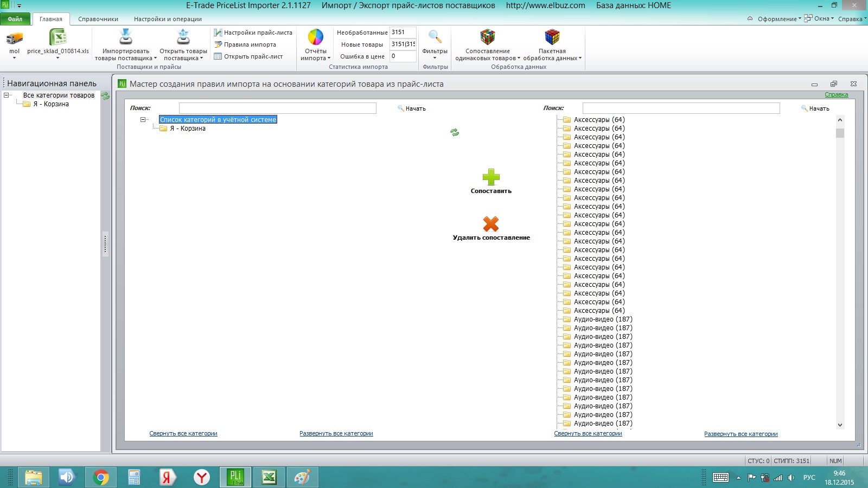Open the price_sklad_010814.xls dropdown
The width and height of the screenshot is (868, 488).
click(x=58, y=58)
